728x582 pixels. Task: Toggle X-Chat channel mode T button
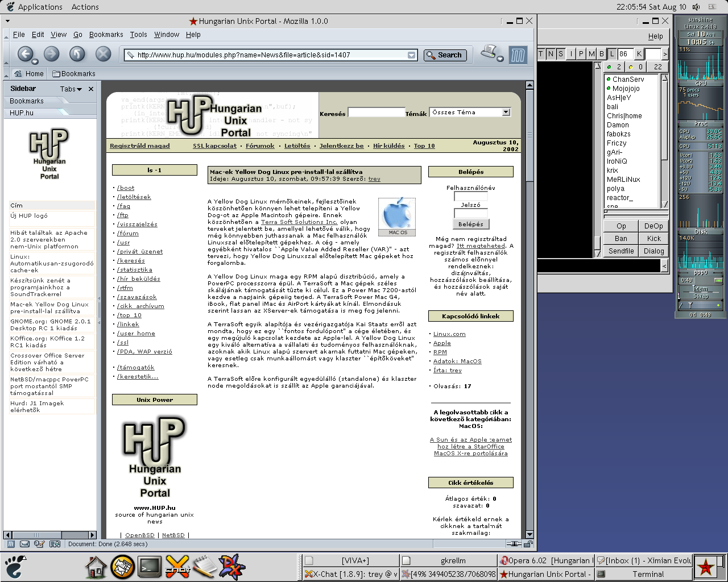[x=541, y=54]
